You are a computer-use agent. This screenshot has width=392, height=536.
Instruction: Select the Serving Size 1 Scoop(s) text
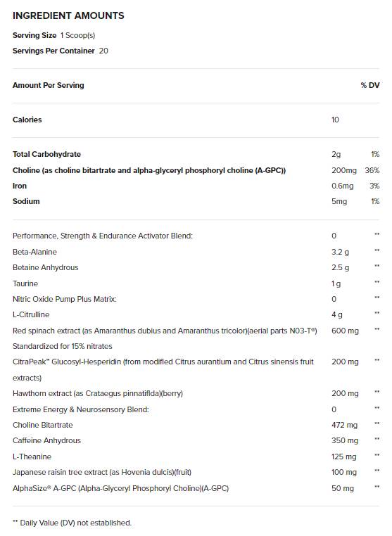53,35
